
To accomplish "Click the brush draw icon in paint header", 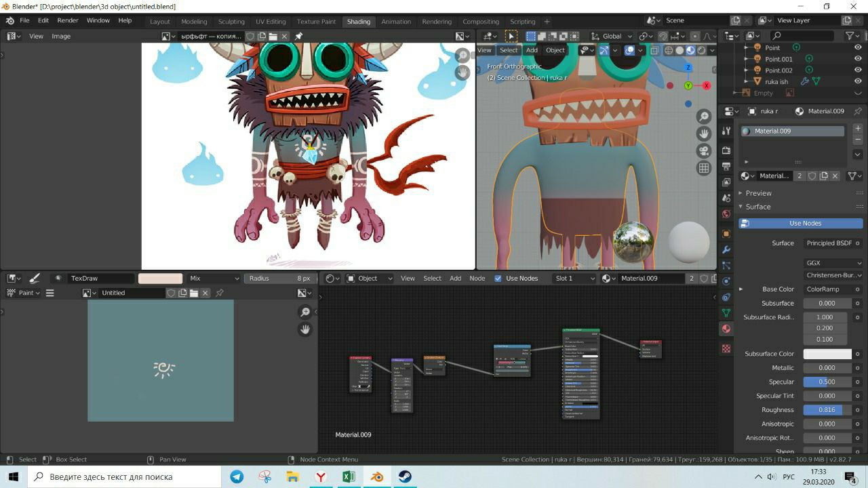I will coord(35,278).
